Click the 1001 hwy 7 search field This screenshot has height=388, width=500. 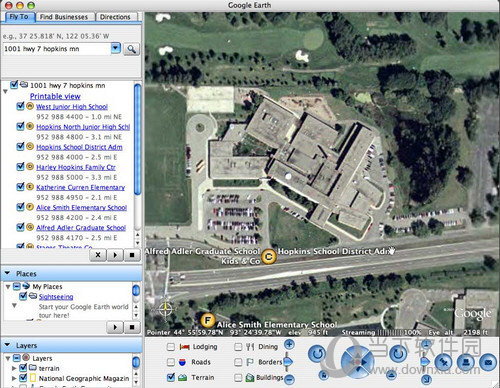point(57,49)
